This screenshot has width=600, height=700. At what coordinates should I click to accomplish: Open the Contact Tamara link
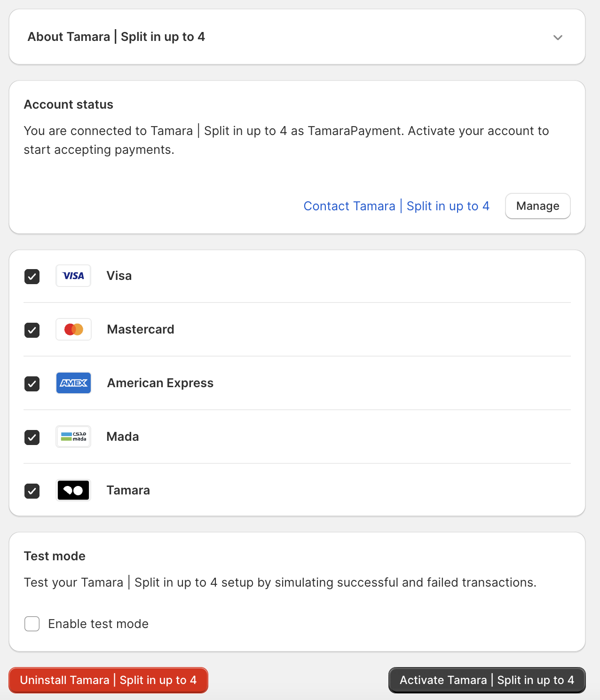coord(396,206)
